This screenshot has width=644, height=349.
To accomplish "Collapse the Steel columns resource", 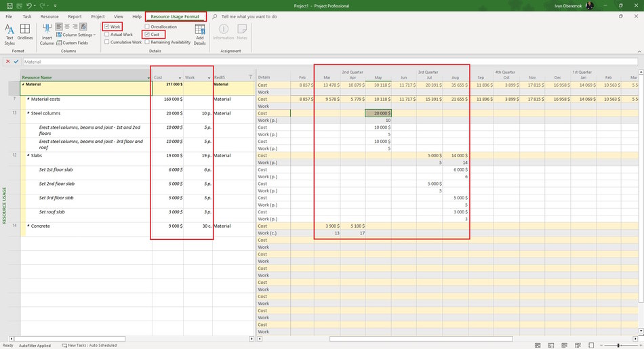I will [x=28, y=113].
